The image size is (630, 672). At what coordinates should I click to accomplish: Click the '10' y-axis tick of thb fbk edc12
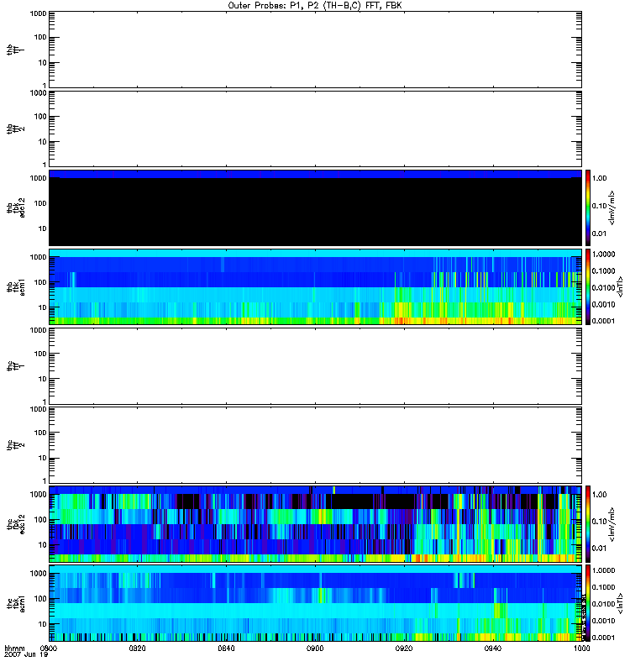[x=43, y=228]
